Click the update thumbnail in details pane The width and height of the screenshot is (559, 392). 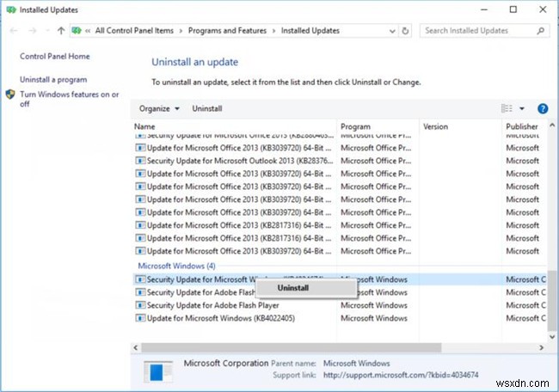tap(158, 372)
